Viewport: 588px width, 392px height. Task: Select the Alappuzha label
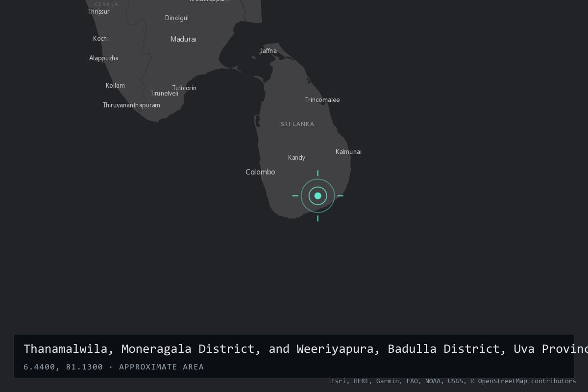[104, 58]
